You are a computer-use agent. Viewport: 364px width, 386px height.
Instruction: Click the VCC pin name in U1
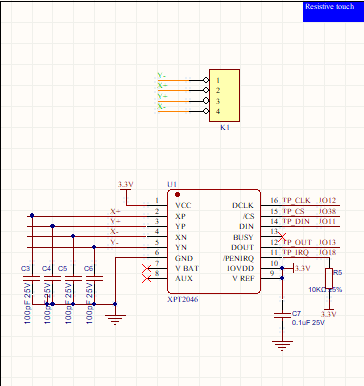[183, 205]
